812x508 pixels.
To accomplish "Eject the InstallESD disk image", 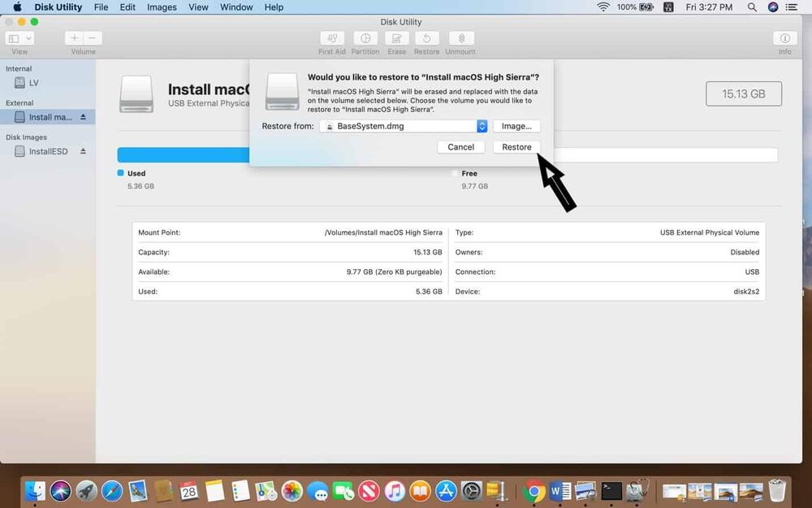I will [x=83, y=151].
